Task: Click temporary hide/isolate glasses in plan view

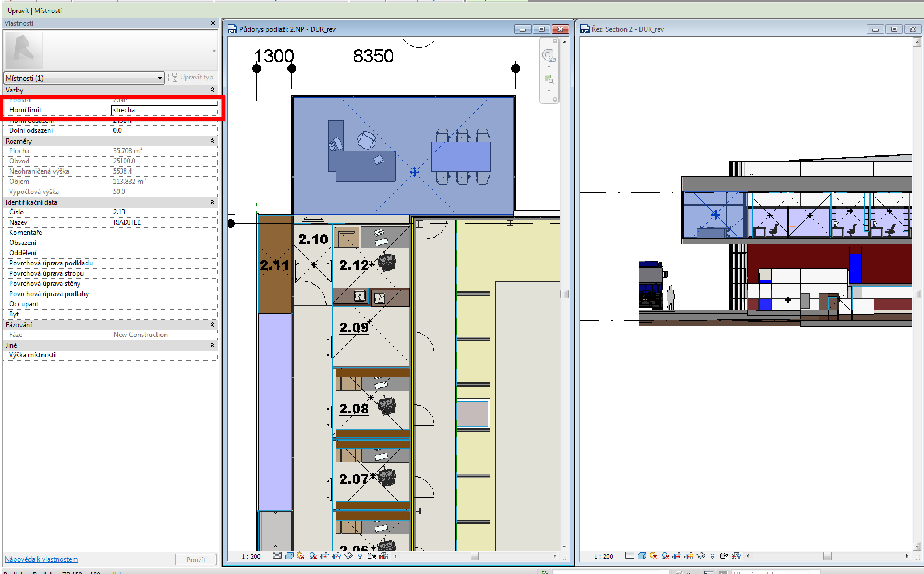Action: pos(348,556)
